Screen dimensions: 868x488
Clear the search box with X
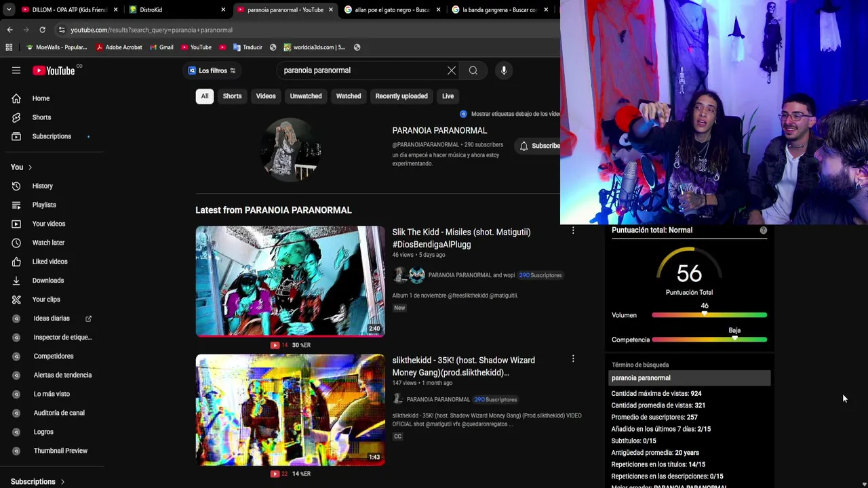coord(452,70)
